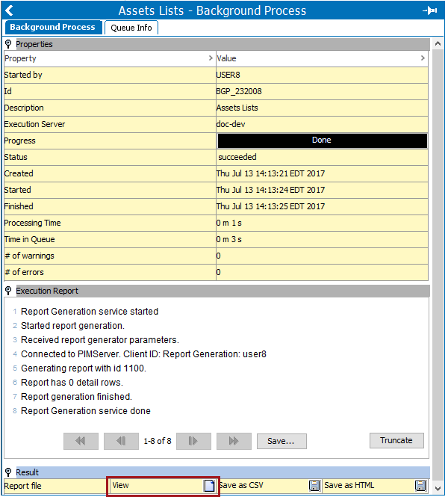Click the Save as CSV disk icon
The height and width of the screenshot is (497, 448).
pyautogui.click(x=314, y=486)
